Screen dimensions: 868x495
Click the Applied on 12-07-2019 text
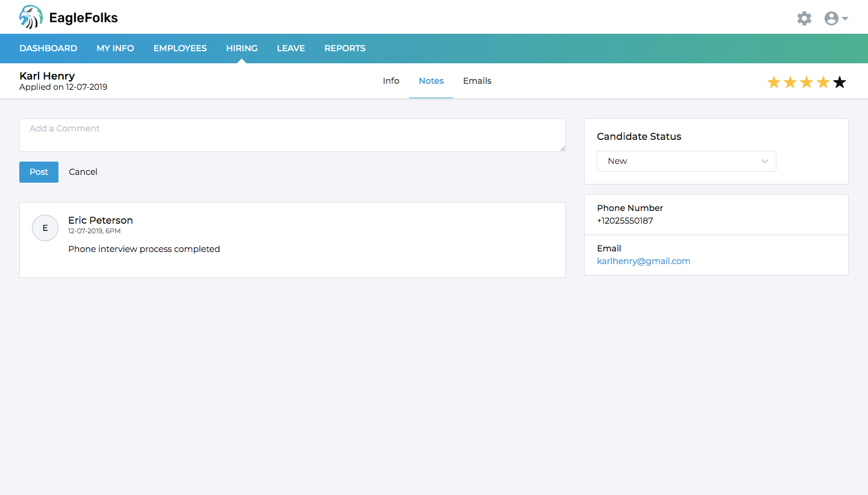63,87
